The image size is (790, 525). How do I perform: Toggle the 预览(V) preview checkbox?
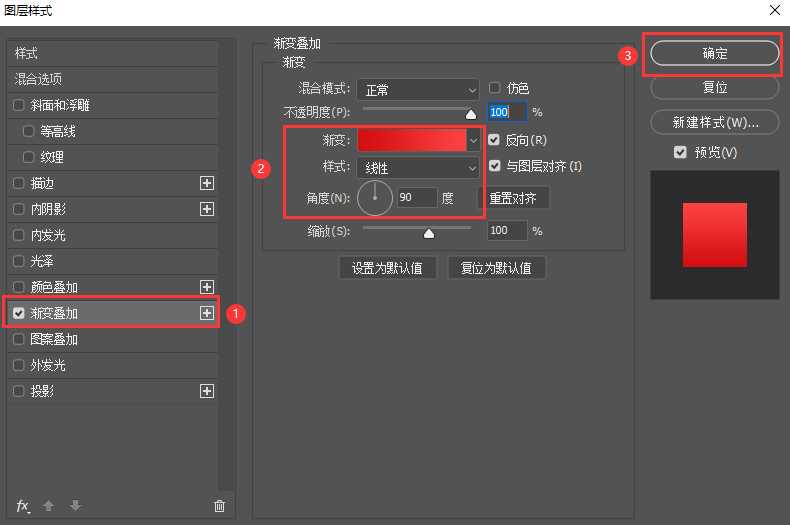(x=680, y=152)
